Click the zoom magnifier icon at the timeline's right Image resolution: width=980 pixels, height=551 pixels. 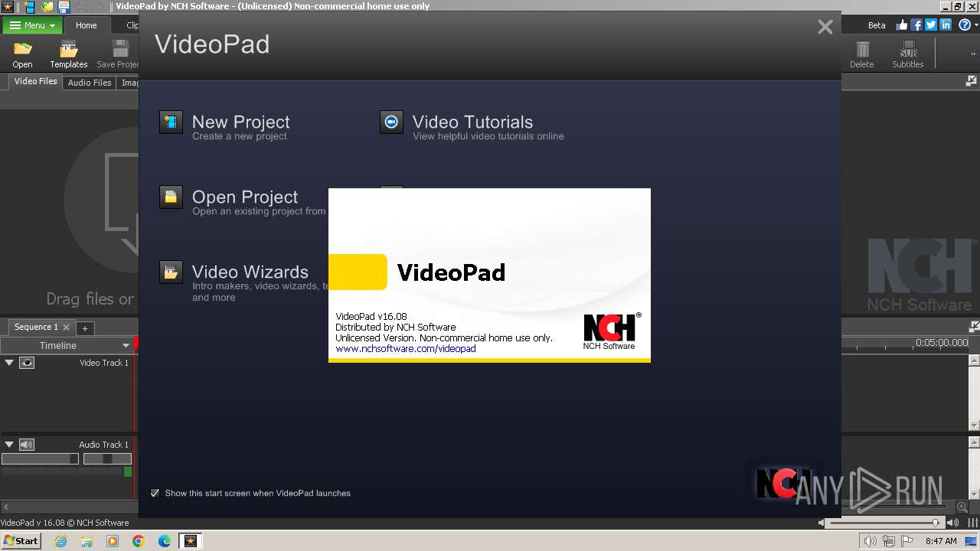pos(962,507)
